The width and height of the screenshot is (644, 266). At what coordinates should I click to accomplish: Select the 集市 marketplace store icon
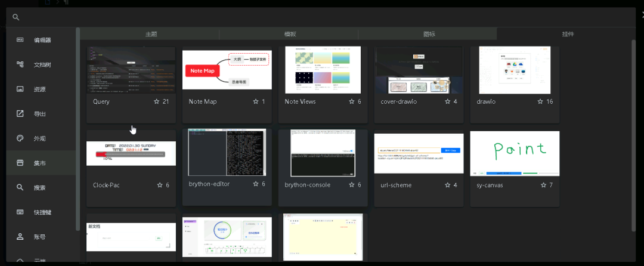[x=20, y=163]
